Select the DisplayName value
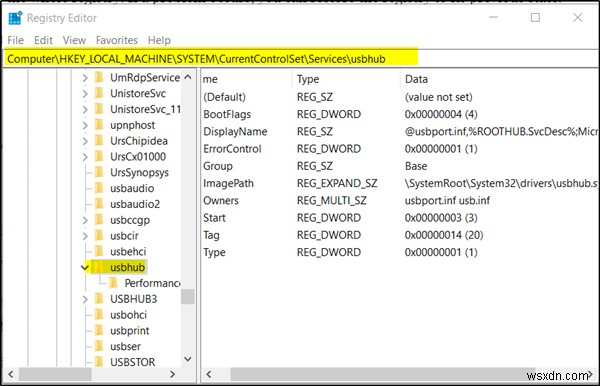Screen dimensions: 600x386 pyautogui.click(x=235, y=132)
